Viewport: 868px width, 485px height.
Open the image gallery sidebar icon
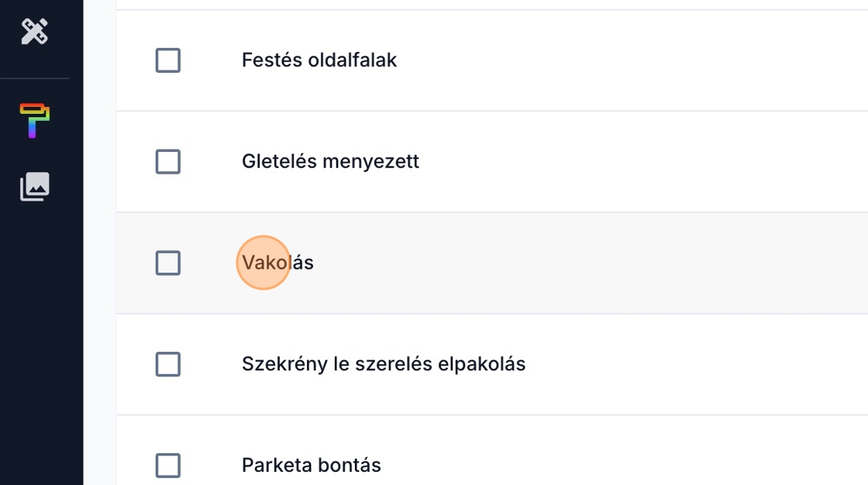pos(35,187)
